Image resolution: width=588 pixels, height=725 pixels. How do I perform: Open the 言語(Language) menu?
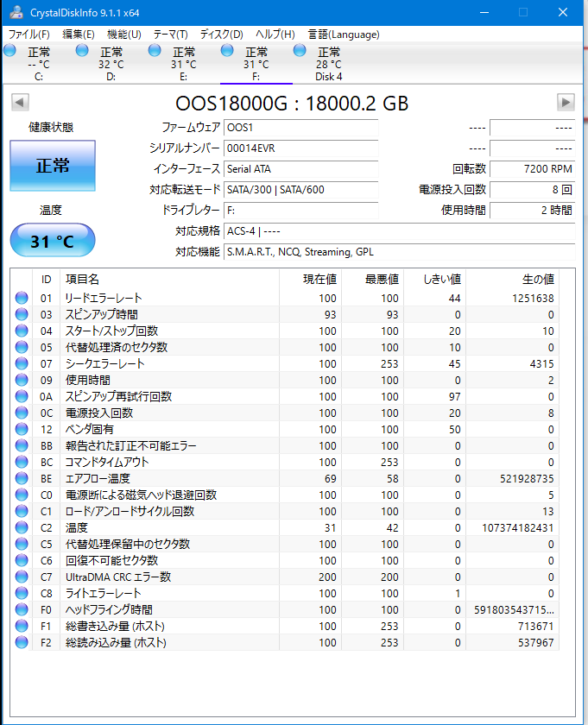click(344, 35)
